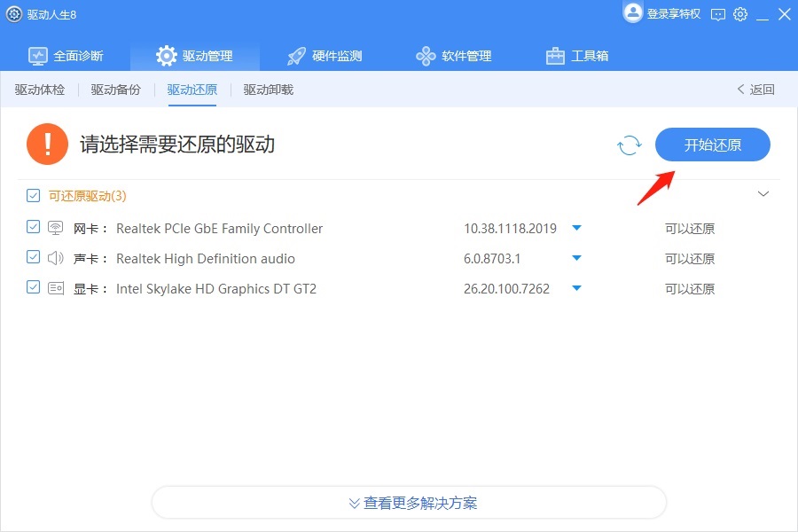Uncheck the Realtek PCIe GbE Family Controller driver
The height and width of the screenshot is (532, 798).
33,228
